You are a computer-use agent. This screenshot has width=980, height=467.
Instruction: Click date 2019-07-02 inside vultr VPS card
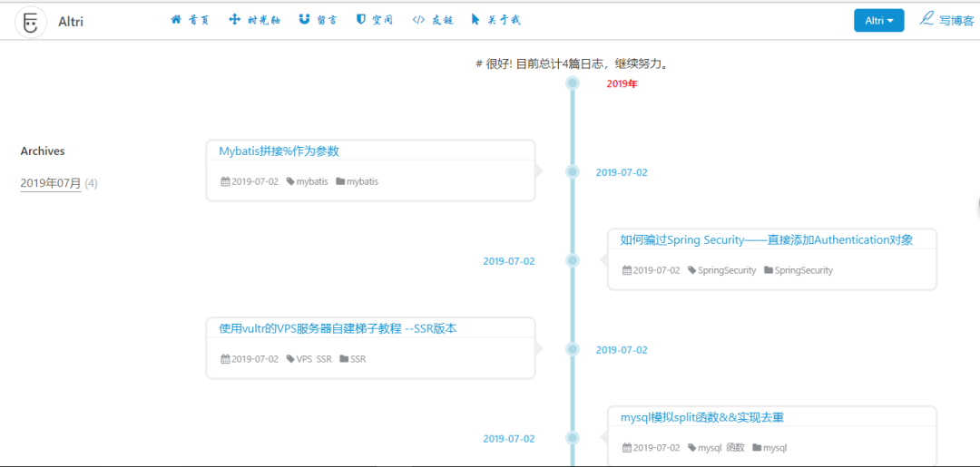(255, 359)
